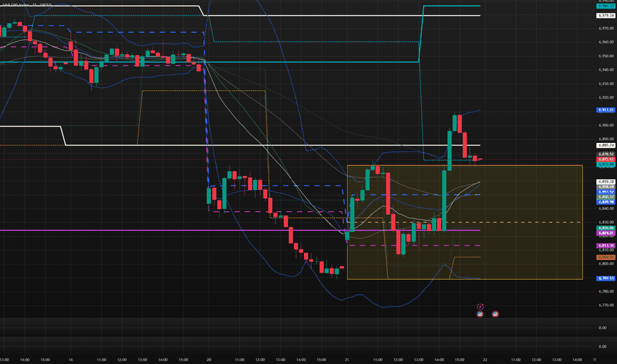Click the 6,900.00 price axis tick
The height and width of the screenshot is (364, 617).
point(606,125)
